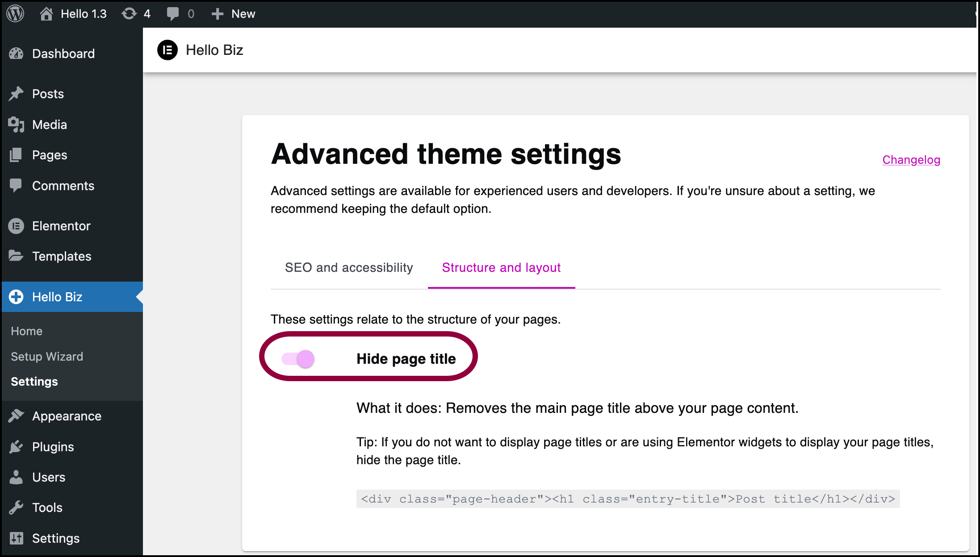
Task: Open Setup Wizard submenu item
Action: coord(47,356)
